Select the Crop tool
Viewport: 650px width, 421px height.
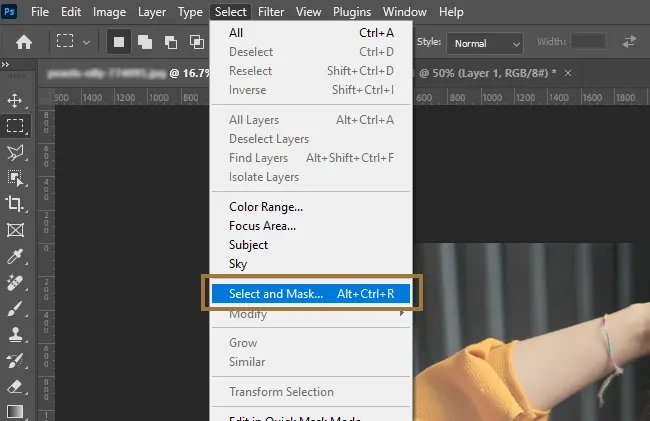click(x=15, y=204)
